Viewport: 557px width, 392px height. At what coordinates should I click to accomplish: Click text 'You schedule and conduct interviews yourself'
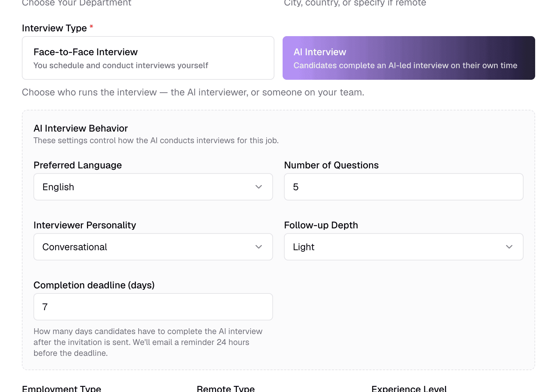[x=121, y=65]
